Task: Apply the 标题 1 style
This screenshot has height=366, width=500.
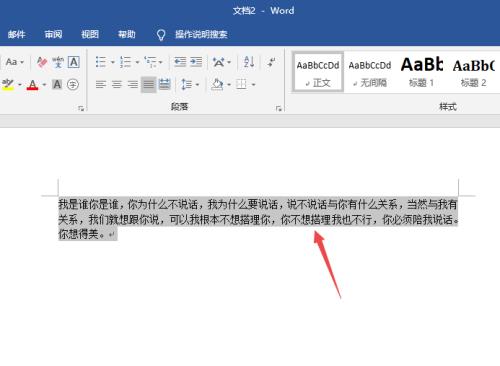Action: point(422,72)
